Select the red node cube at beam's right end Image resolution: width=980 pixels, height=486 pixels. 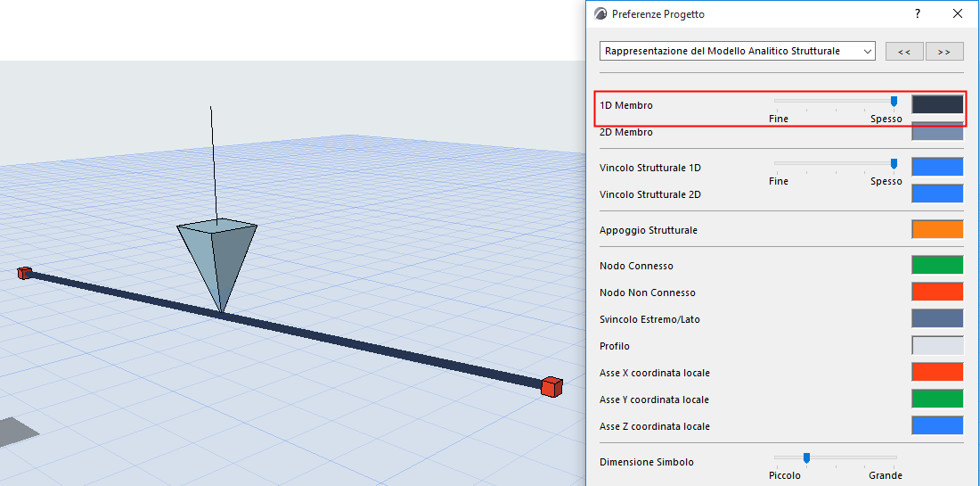(x=551, y=386)
